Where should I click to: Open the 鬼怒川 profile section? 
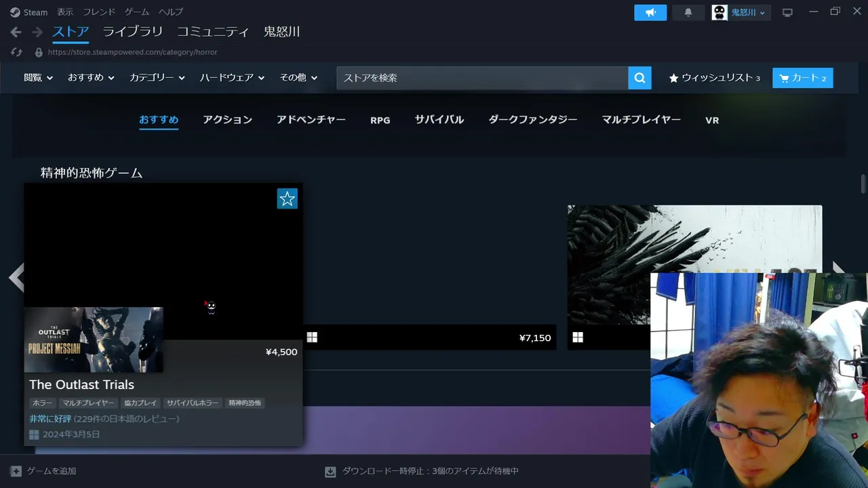coord(281,32)
